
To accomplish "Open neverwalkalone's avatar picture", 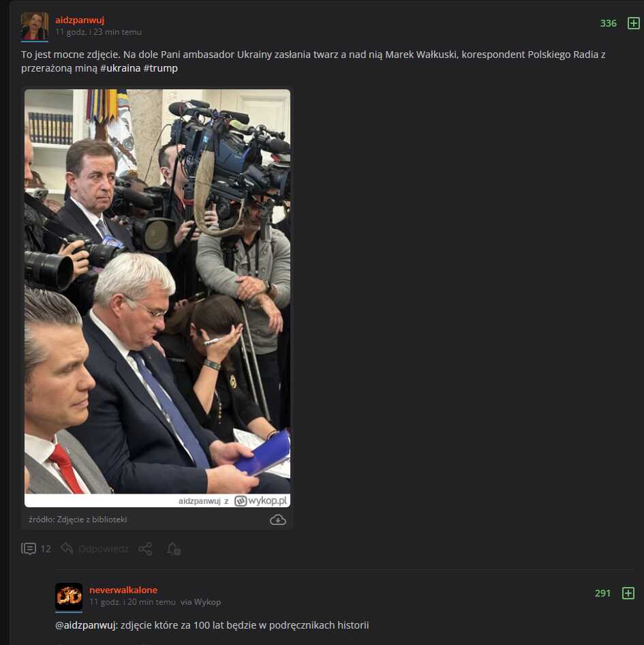I will pos(69,597).
